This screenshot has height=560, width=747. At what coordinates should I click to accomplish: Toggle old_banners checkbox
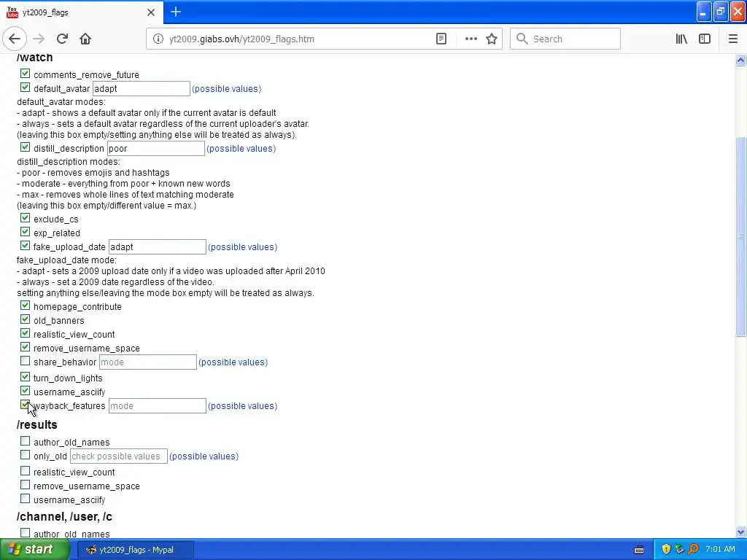coord(26,319)
